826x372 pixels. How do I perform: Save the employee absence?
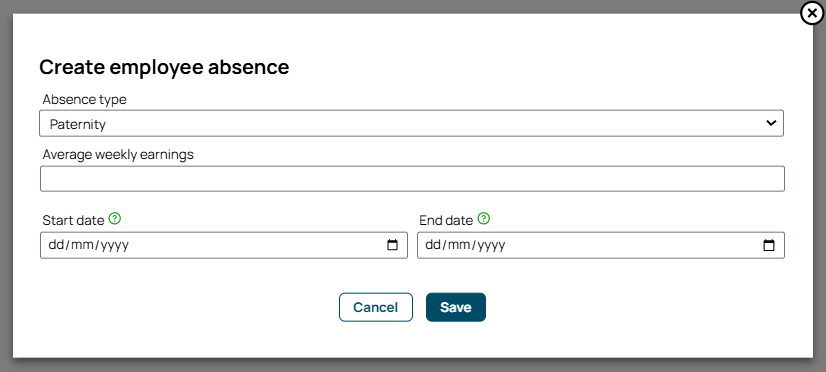tap(456, 307)
